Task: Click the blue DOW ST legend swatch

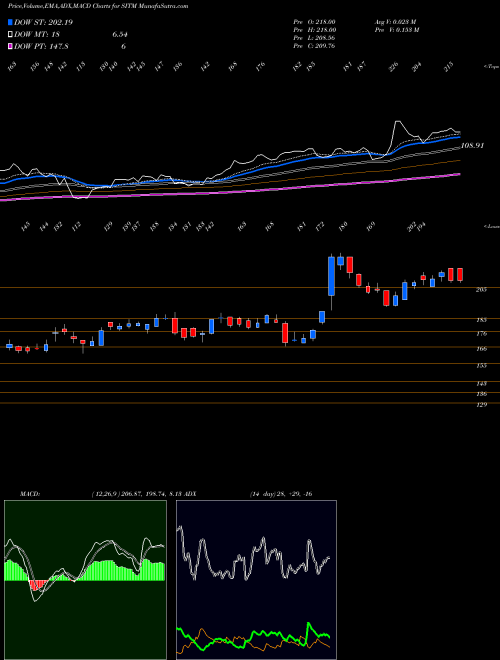Action: click(10, 22)
